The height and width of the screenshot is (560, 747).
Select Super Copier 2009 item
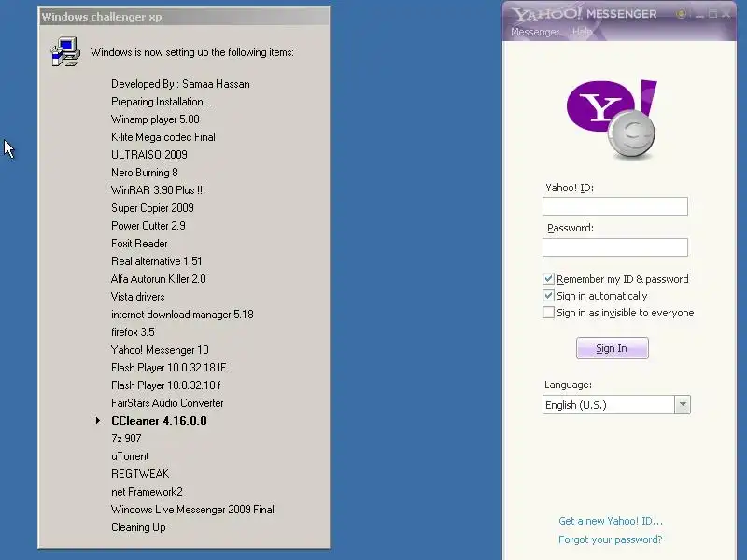tap(152, 207)
